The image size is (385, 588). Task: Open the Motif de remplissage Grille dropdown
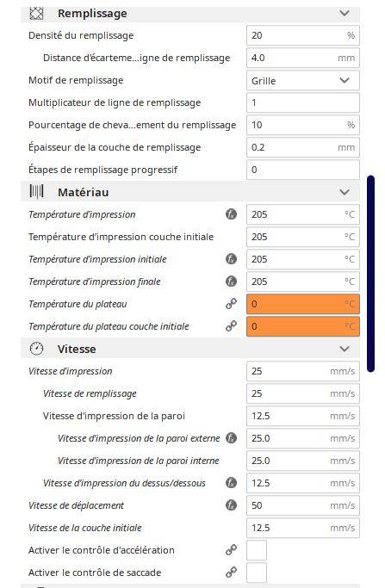point(303,81)
